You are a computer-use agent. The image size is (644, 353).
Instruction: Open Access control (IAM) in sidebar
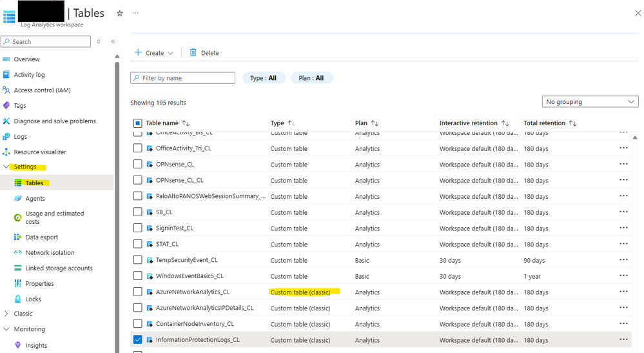point(42,90)
